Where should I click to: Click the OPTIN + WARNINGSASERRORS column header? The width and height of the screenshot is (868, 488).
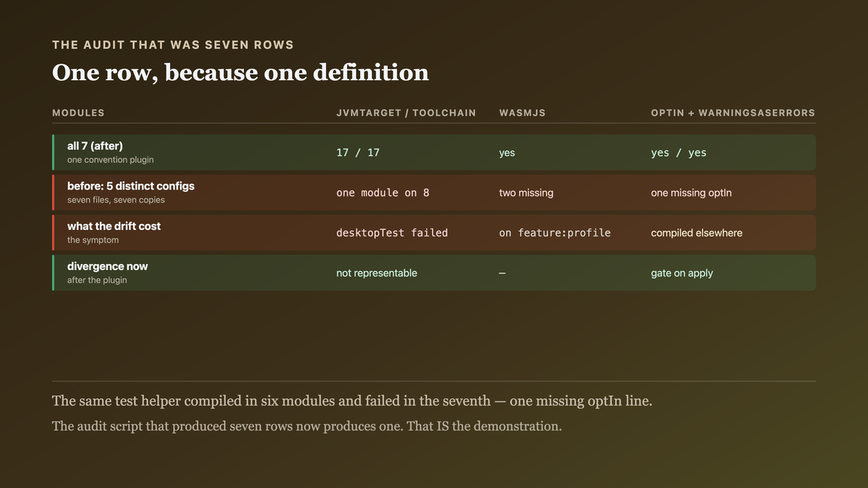coord(733,113)
